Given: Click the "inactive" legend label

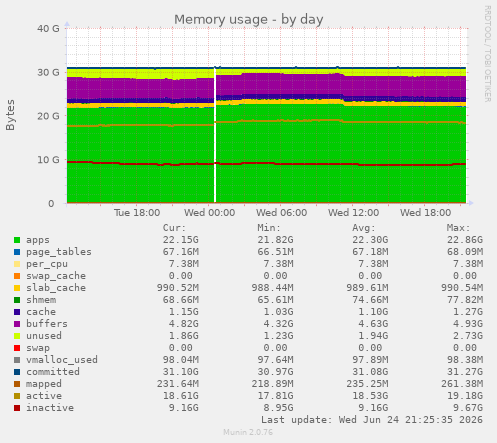Looking at the screenshot, I should pos(50,408).
